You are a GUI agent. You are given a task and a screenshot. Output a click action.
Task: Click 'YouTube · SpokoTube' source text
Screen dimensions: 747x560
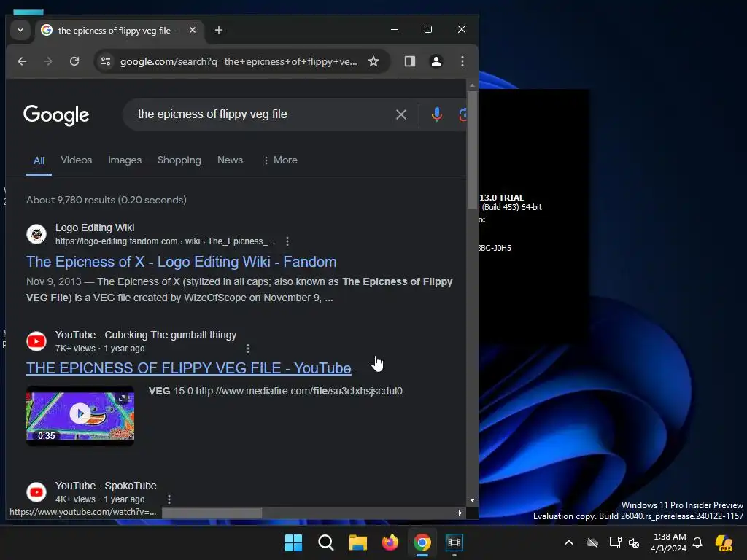[x=106, y=486]
